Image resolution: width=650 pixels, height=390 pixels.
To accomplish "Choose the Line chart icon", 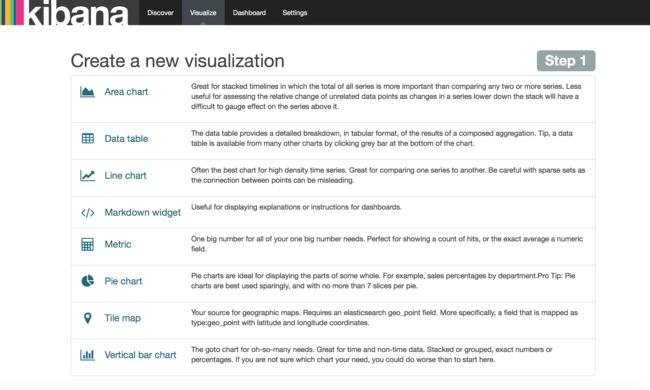I will [x=87, y=175].
